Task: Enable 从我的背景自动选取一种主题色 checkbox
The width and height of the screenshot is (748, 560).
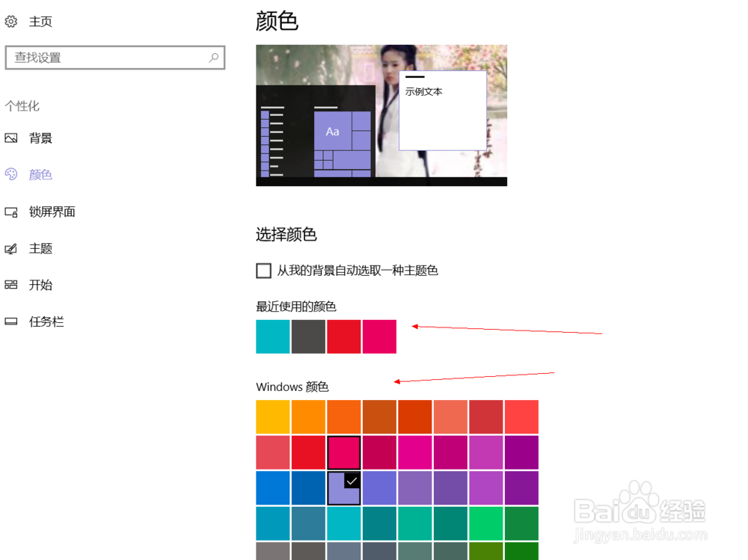Action: tap(264, 271)
